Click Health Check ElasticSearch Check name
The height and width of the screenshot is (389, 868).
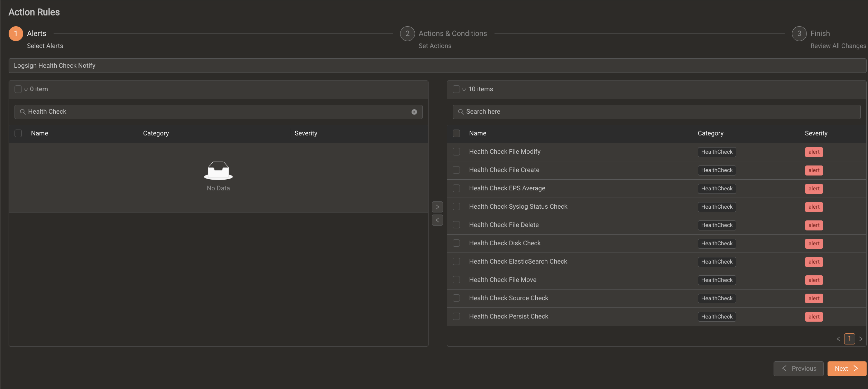click(518, 262)
